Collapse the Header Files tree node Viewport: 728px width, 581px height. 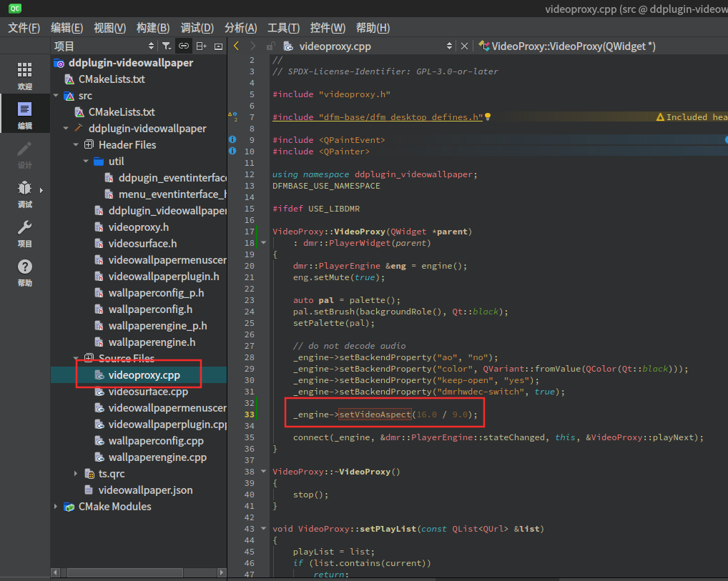pyautogui.click(x=76, y=145)
